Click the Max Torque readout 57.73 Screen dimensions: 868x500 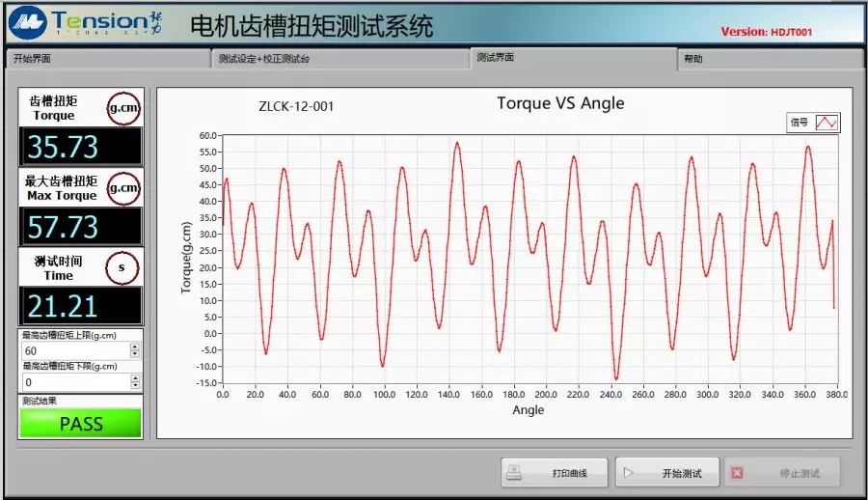(81, 227)
